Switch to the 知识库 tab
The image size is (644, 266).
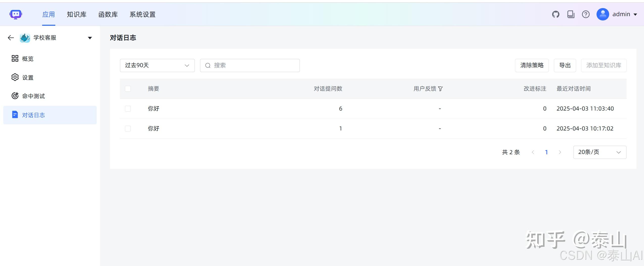pyautogui.click(x=76, y=14)
